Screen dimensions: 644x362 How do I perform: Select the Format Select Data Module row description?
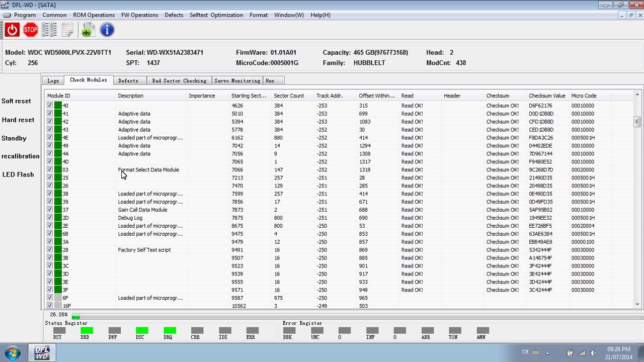pyautogui.click(x=148, y=170)
